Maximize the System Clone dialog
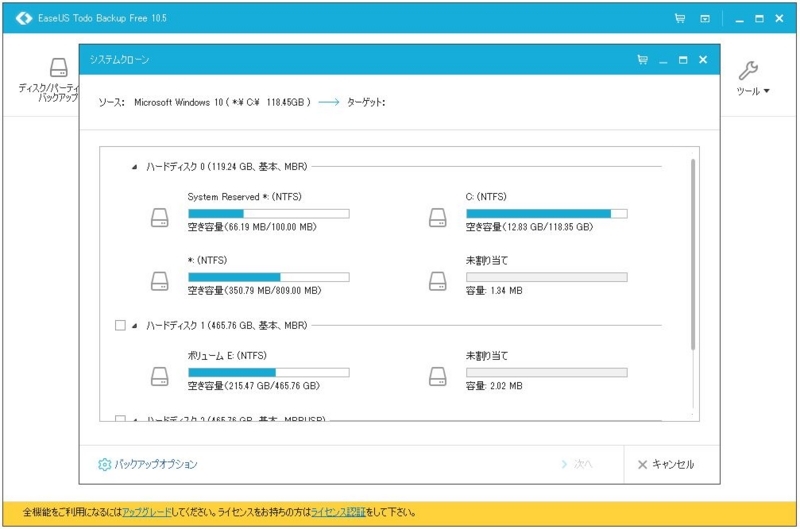This screenshot has width=800, height=529. pyautogui.click(x=683, y=60)
